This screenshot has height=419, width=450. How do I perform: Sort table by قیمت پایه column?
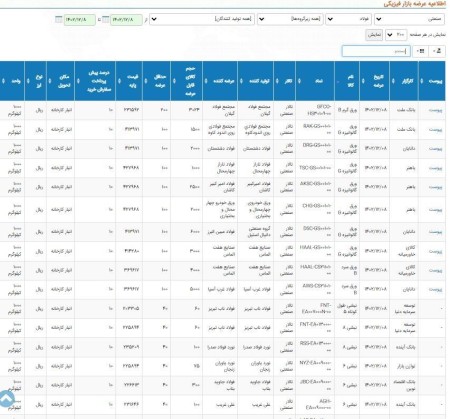coord(129,81)
